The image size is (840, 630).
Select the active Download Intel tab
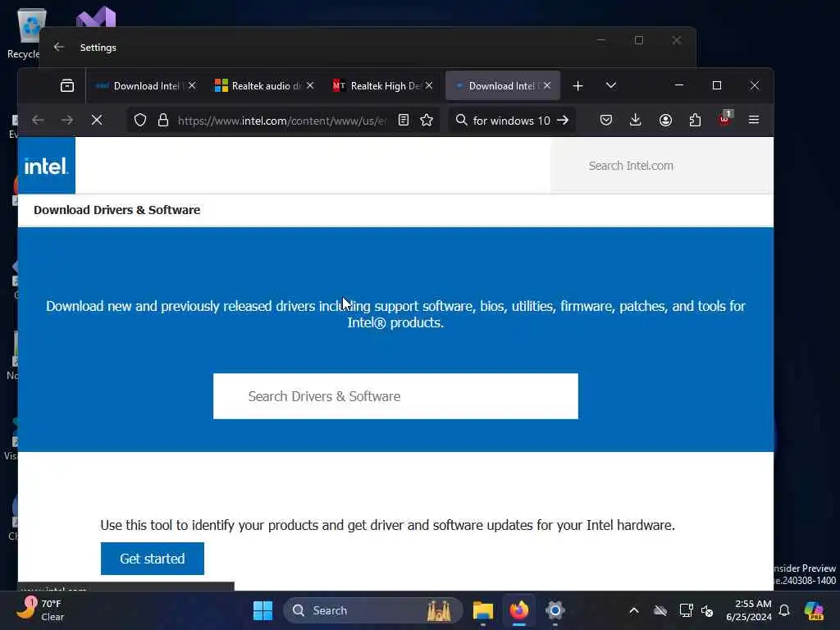click(x=503, y=85)
